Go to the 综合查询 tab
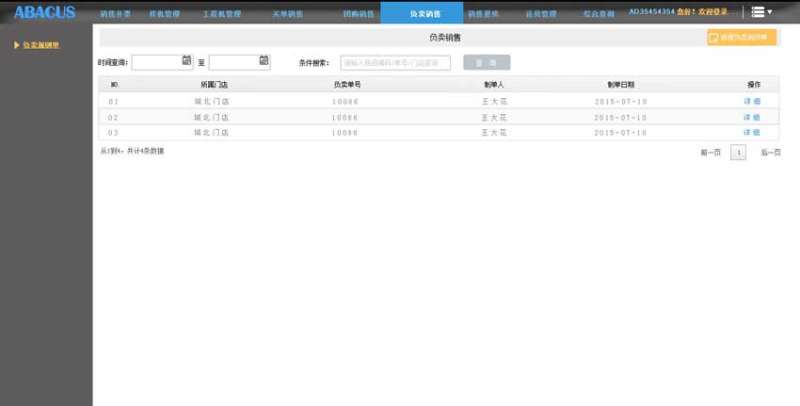This screenshot has height=406, width=800. coord(600,14)
